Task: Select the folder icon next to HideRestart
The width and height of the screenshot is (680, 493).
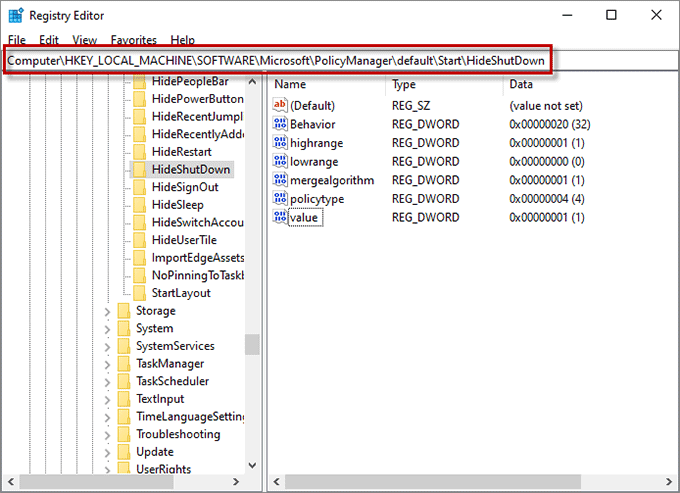Action: pyautogui.click(x=139, y=152)
